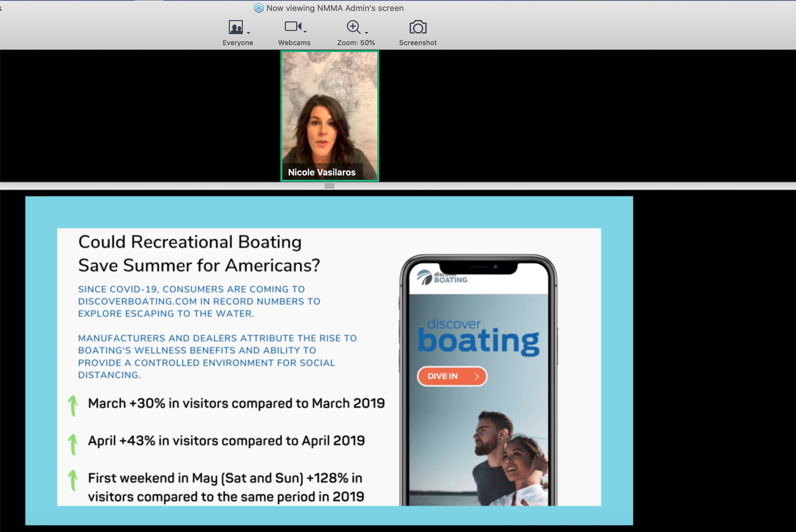
Task: Click the line 'EXPLORE ESCAPING TO THE WATER.'
Action: [x=166, y=314]
